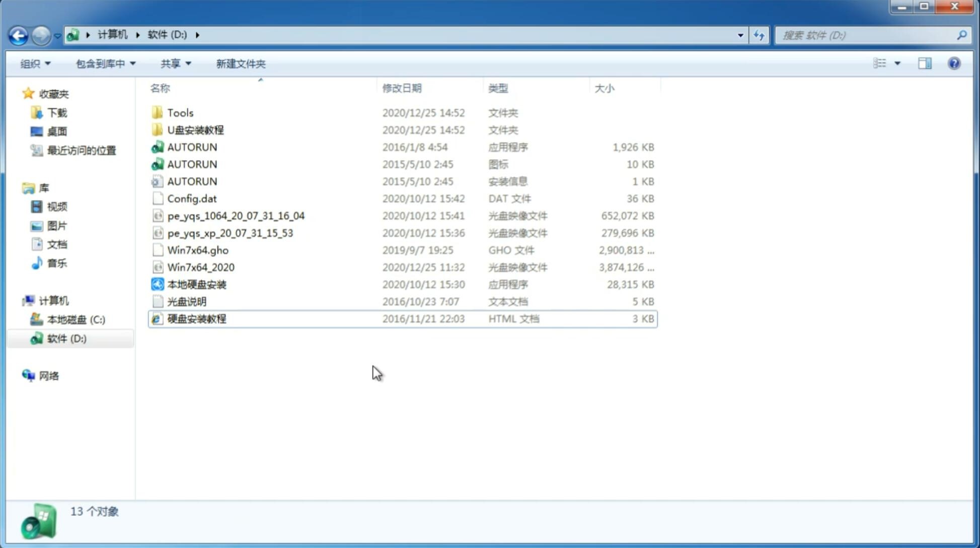Launch 本地硬盘安装 application
980x548 pixels.
pos(196,284)
